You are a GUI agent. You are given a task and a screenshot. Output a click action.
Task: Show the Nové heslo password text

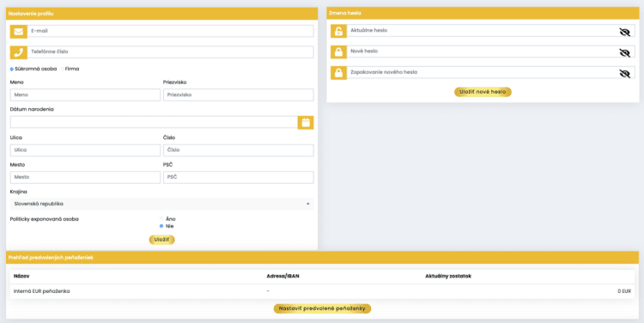tap(625, 52)
